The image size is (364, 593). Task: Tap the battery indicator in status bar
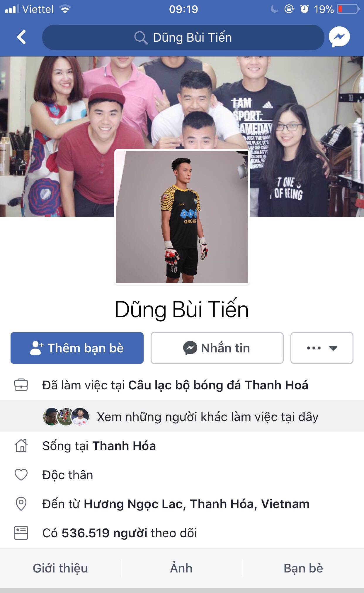[x=348, y=9]
